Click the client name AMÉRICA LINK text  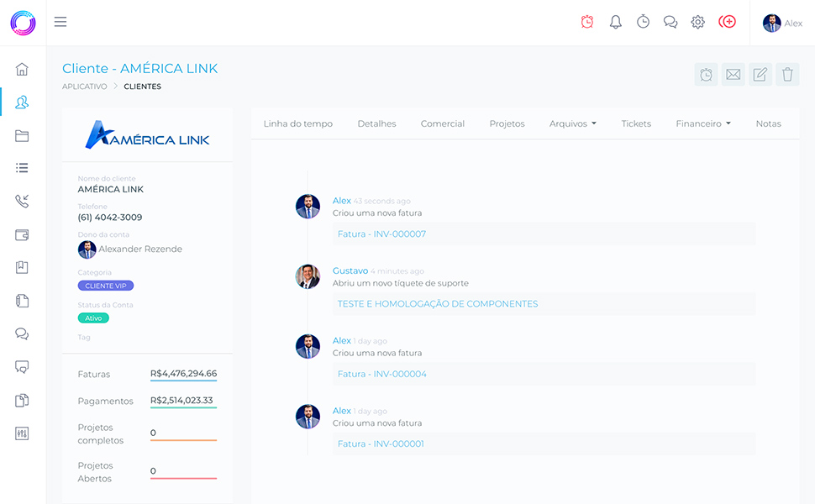[x=111, y=189]
